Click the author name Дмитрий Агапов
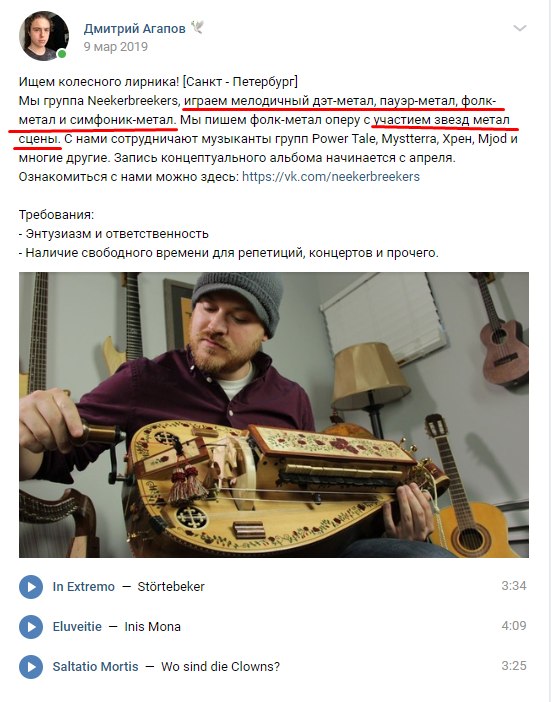The height and width of the screenshot is (702, 551). (134, 29)
